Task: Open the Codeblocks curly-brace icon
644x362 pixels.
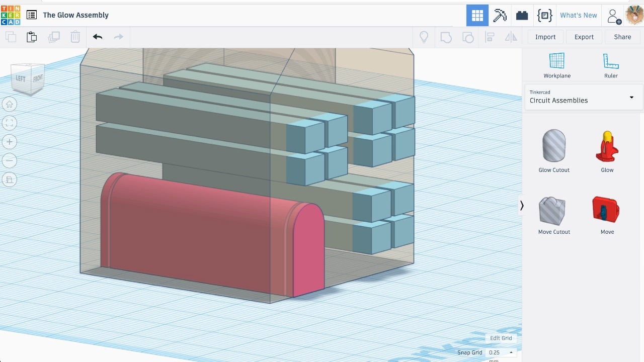Action: coord(544,15)
